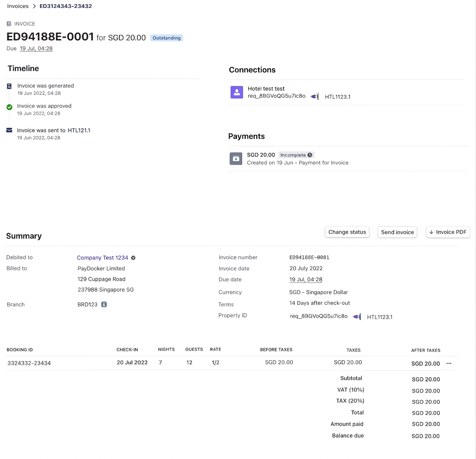Click the payment wallet icon under Payments
Viewport: 476px width, 459px height.
(x=236, y=158)
